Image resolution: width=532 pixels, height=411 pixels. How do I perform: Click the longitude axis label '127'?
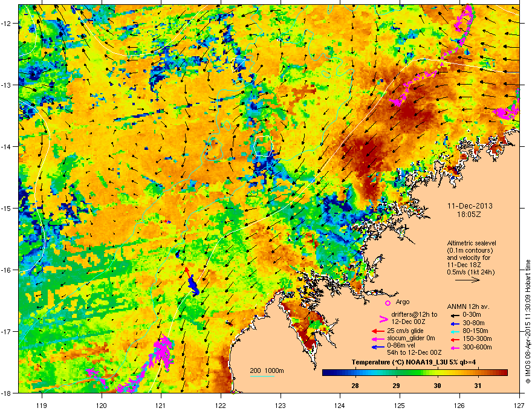pyautogui.click(x=519, y=405)
